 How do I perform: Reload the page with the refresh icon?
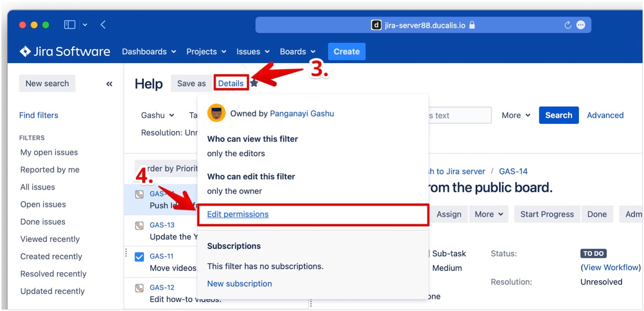[x=568, y=25]
